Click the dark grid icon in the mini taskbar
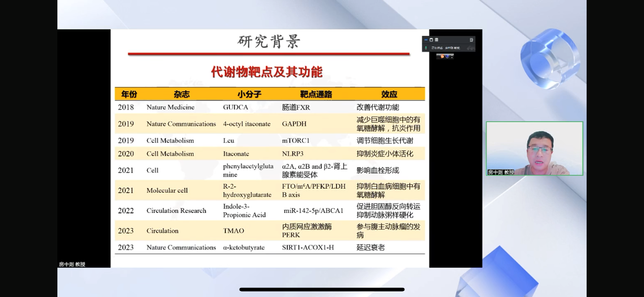The image size is (644, 297). coord(438,56)
